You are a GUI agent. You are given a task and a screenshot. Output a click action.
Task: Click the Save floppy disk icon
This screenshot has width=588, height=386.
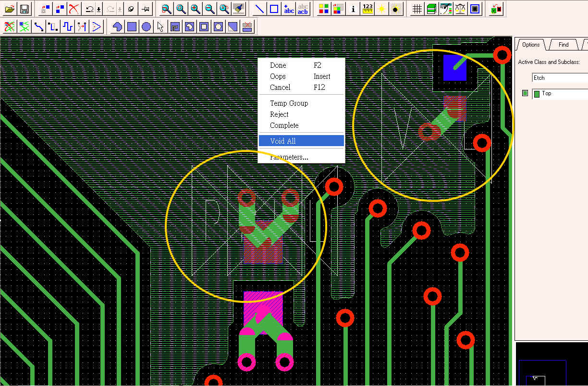tap(24, 9)
